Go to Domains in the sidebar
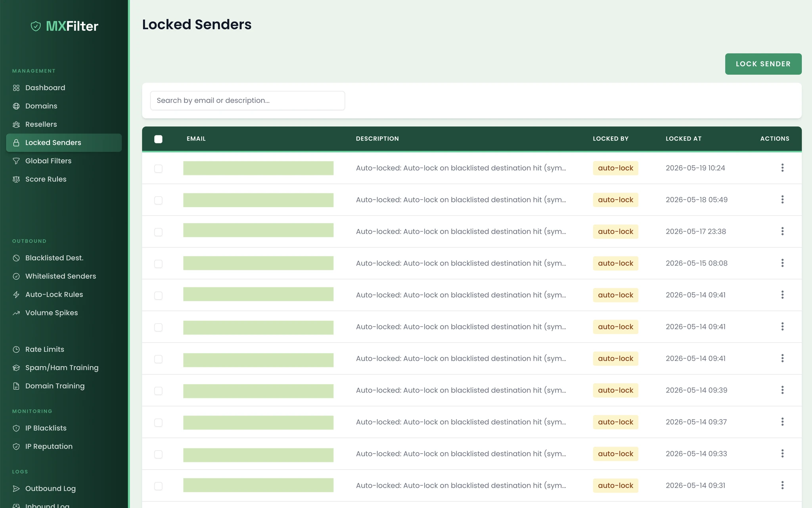 point(64,106)
